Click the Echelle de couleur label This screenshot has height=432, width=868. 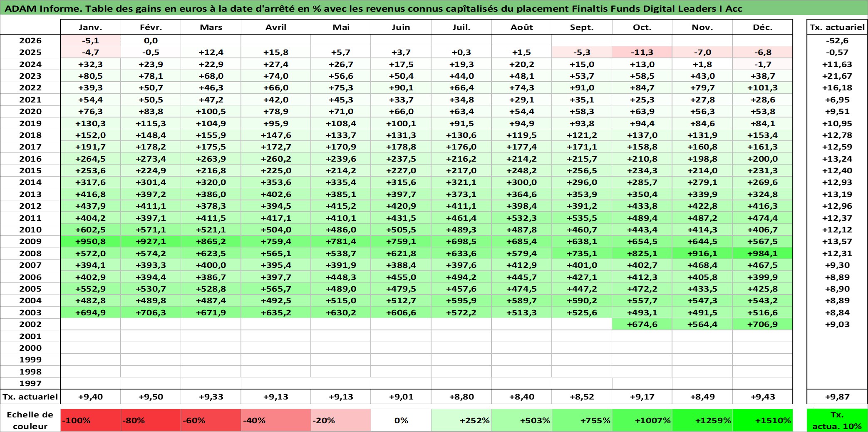click(30, 420)
